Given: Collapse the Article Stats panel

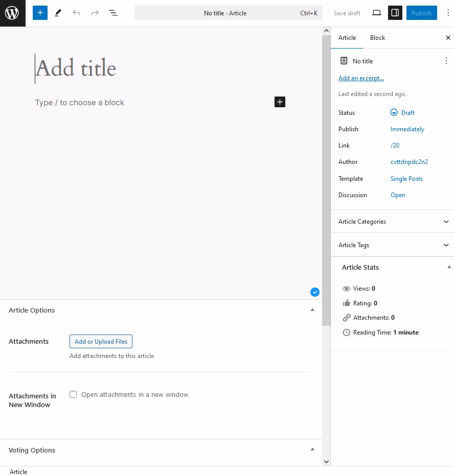Looking at the screenshot, I should [x=449, y=267].
